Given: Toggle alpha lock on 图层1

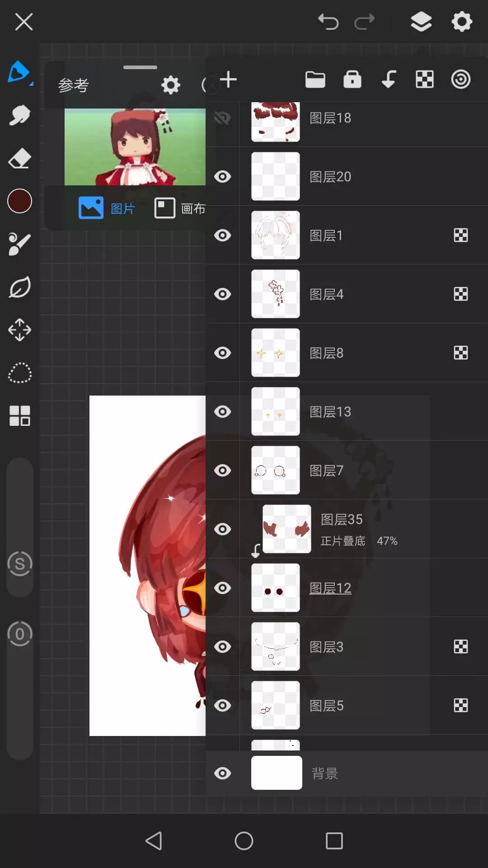Looking at the screenshot, I should pyautogui.click(x=460, y=235).
